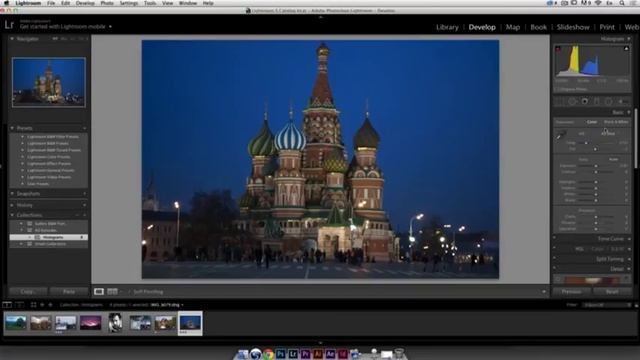Switch to Before/After view in toolbar

pyautogui.click(x=112, y=291)
